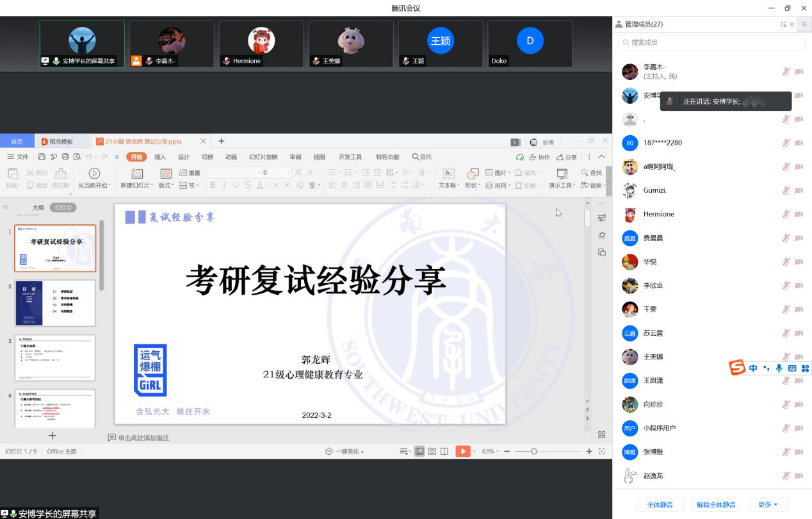Image resolution: width=812 pixels, height=519 pixels.
Task: Expand the 63% zoom level dropdown
Action: 498,452
